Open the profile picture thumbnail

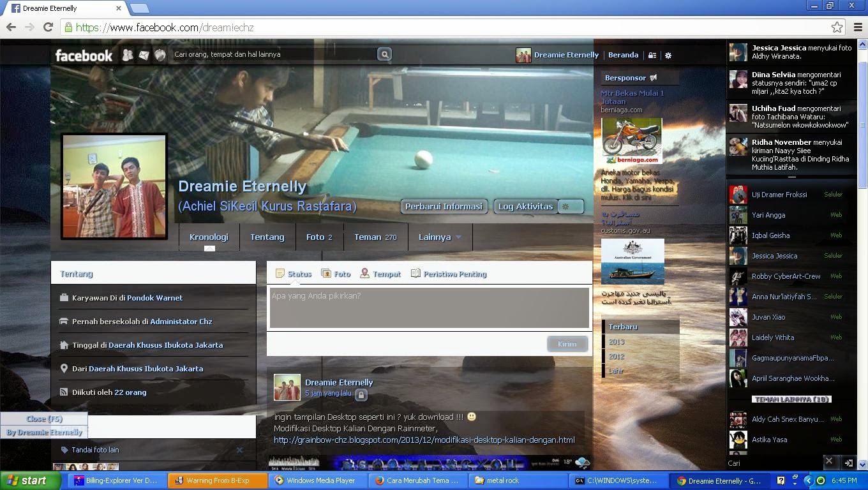(x=114, y=186)
